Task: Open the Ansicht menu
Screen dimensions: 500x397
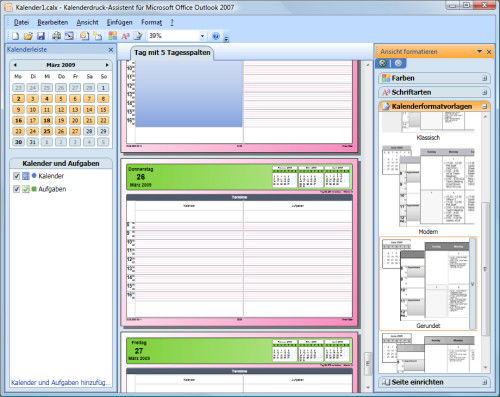Action: [x=87, y=22]
